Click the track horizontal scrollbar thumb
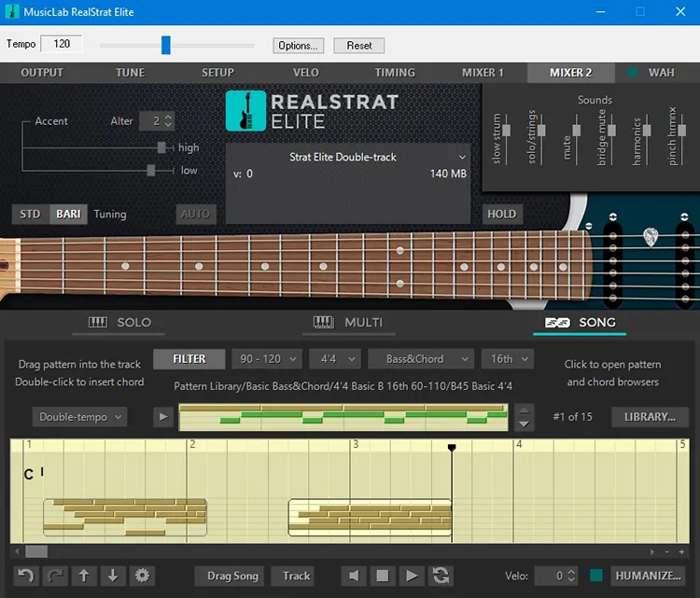 (36, 551)
